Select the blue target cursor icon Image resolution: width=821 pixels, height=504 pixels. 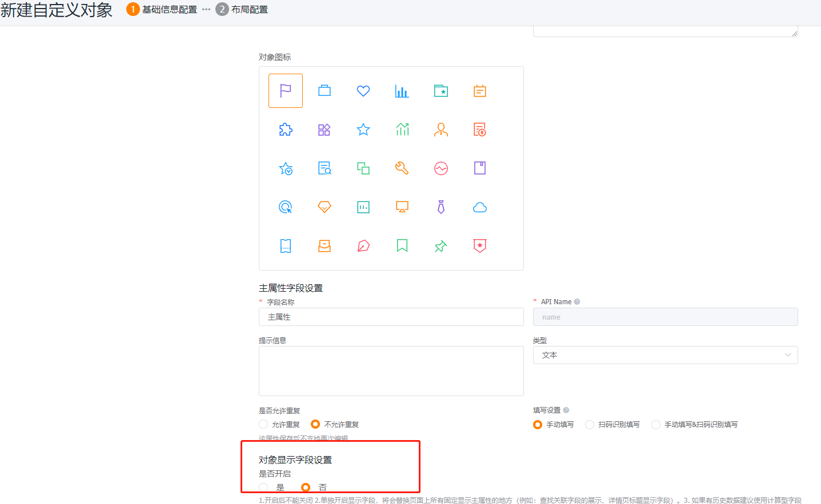[286, 207]
